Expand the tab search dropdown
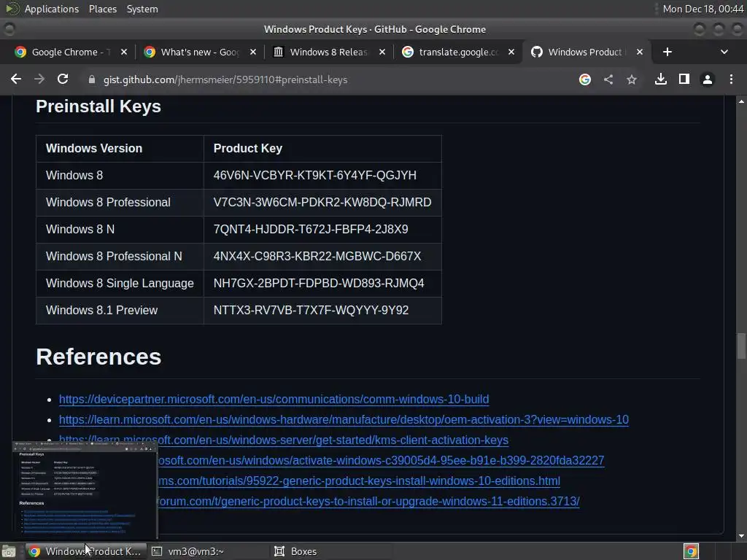This screenshot has width=747, height=560. point(724,52)
